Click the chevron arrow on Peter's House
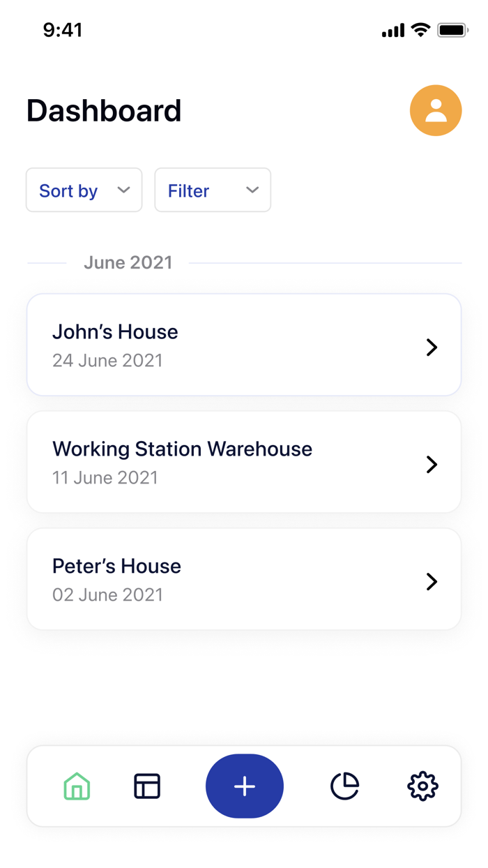This screenshot has width=488, height=868. [432, 581]
